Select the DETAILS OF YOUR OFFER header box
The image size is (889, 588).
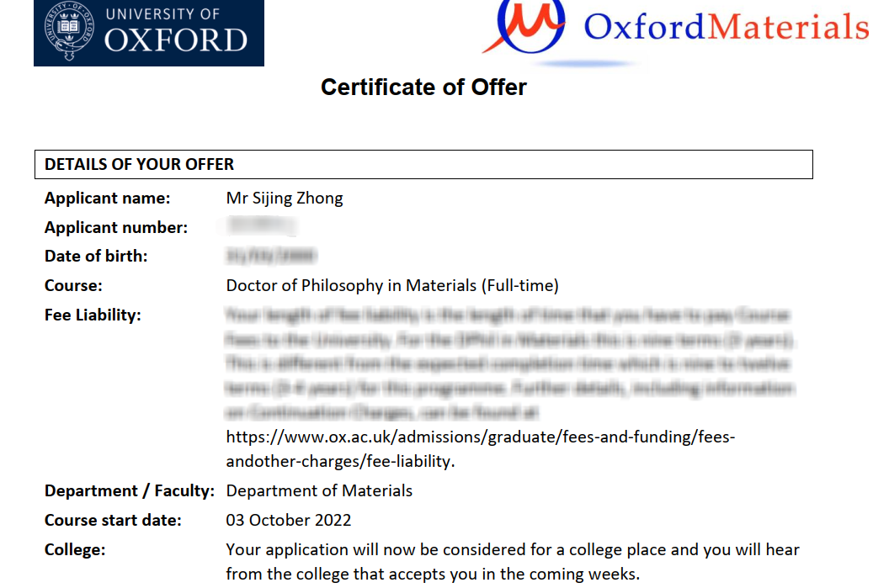pos(423,165)
